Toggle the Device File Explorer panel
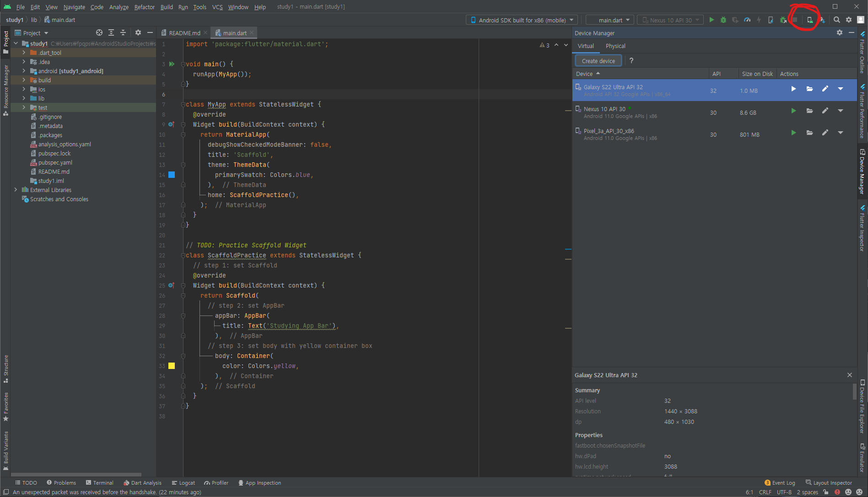868x497 pixels. coord(862,406)
